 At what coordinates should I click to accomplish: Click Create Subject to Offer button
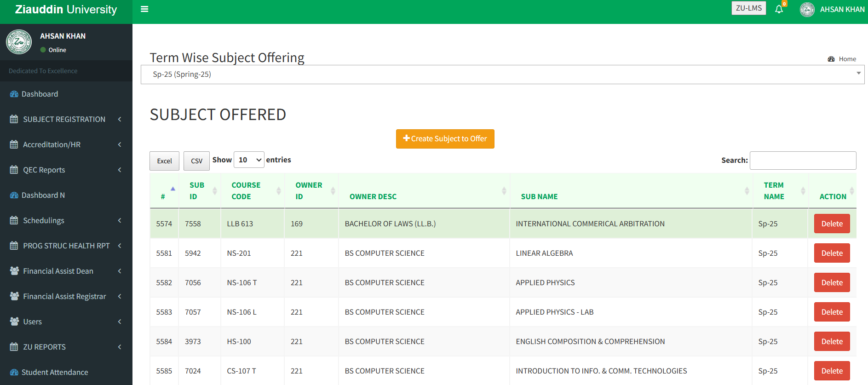pyautogui.click(x=445, y=139)
